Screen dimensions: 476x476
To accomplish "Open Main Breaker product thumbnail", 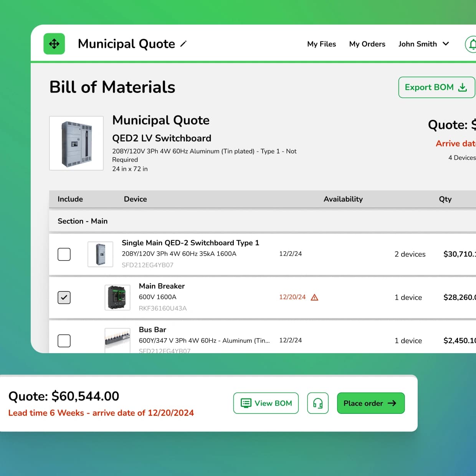I will click(x=117, y=297).
